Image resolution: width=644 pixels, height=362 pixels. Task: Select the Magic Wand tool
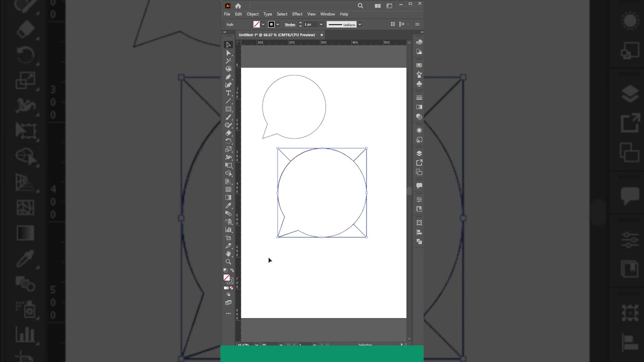228,61
